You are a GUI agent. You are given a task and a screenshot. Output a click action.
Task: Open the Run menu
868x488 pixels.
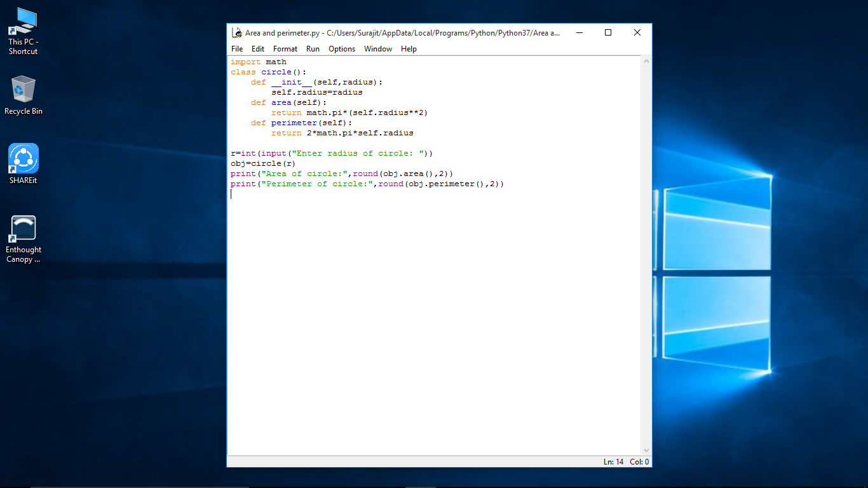point(313,49)
